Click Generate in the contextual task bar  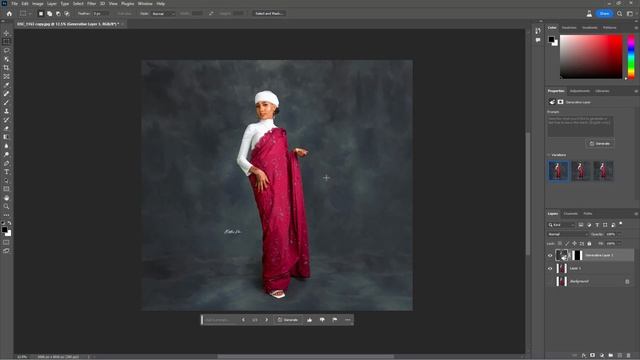(288, 320)
